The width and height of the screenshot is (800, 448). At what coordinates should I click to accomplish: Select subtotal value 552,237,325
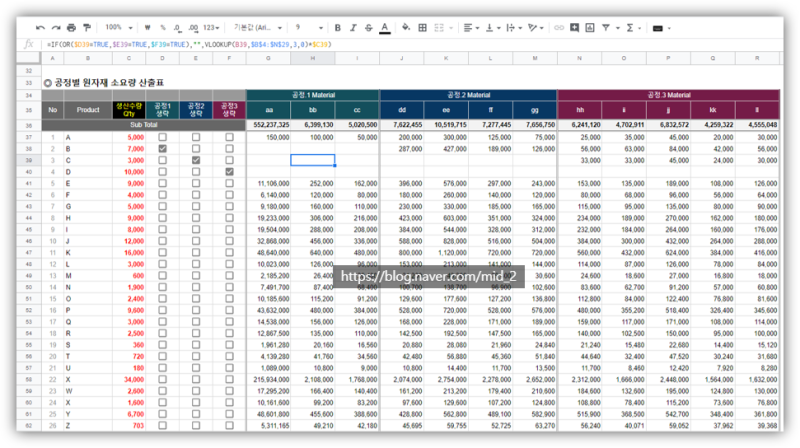pyautogui.click(x=268, y=125)
